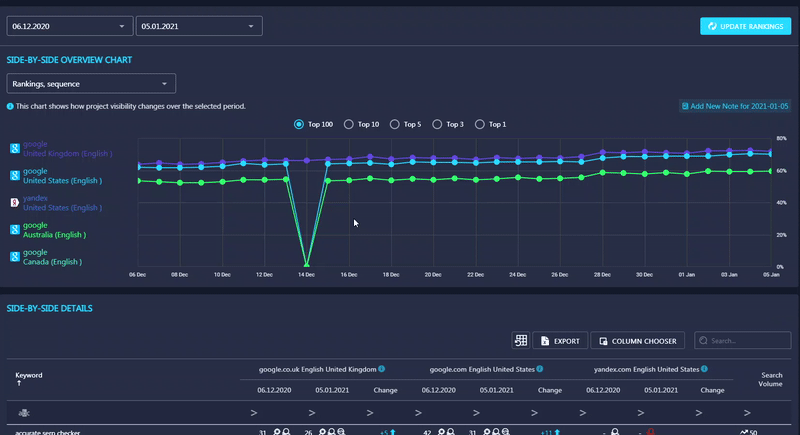Select the Top 3 radio button
The width and height of the screenshot is (800, 435).
(x=437, y=124)
